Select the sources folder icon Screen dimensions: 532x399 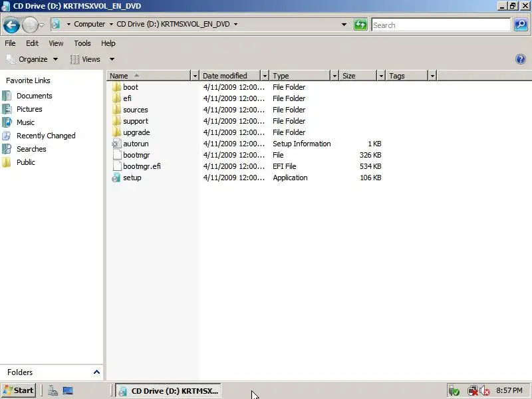click(x=116, y=110)
